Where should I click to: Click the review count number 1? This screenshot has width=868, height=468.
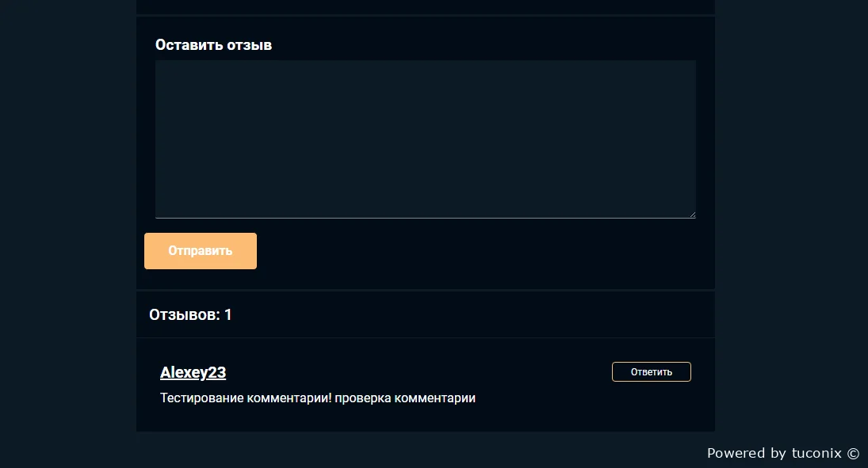(x=228, y=314)
